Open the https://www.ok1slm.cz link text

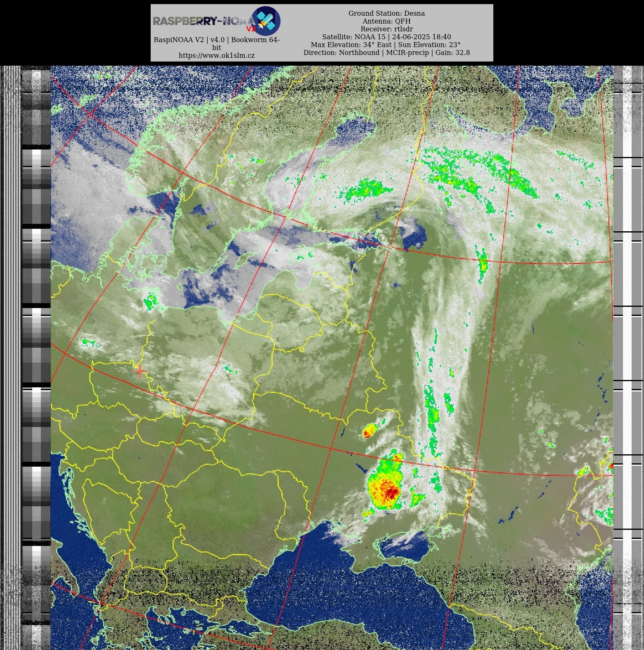coord(216,55)
